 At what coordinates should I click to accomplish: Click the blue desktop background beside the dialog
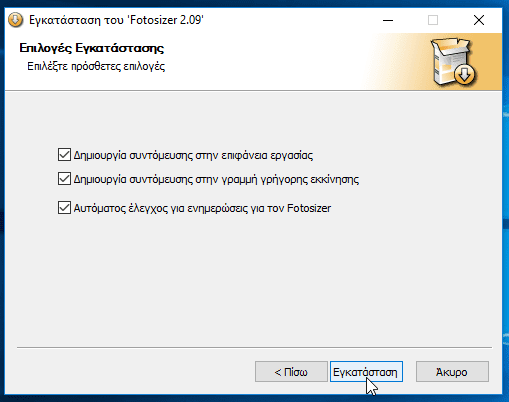(x=506, y=200)
